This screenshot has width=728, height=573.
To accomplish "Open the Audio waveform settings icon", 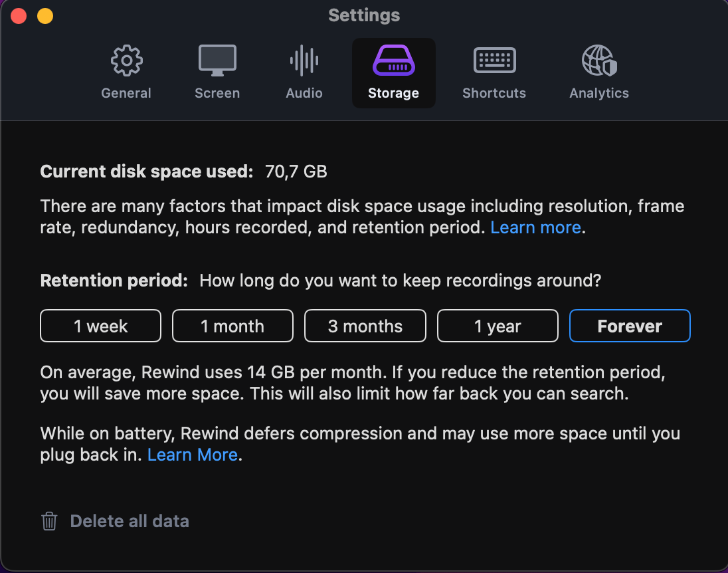I will pyautogui.click(x=304, y=60).
